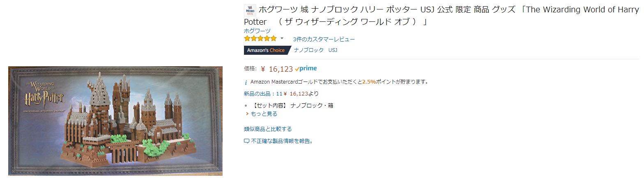Open the Hogwarts nanoblock product image
The image size is (644, 182).
[115, 121]
